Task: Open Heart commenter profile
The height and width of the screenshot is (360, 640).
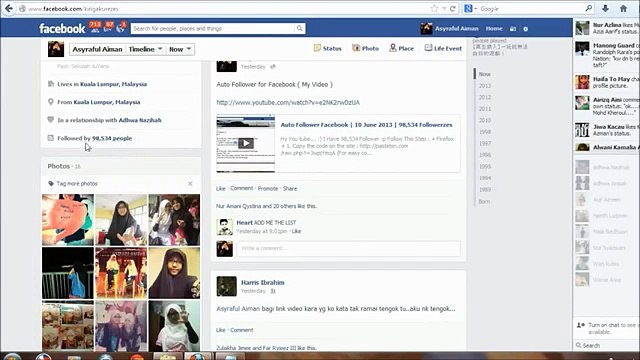Action: coord(244,222)
